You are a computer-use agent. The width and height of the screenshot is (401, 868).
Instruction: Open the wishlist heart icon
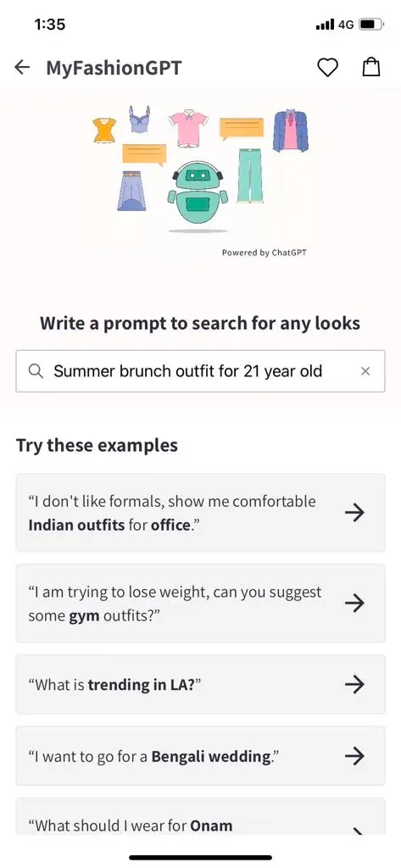[327, 68]
